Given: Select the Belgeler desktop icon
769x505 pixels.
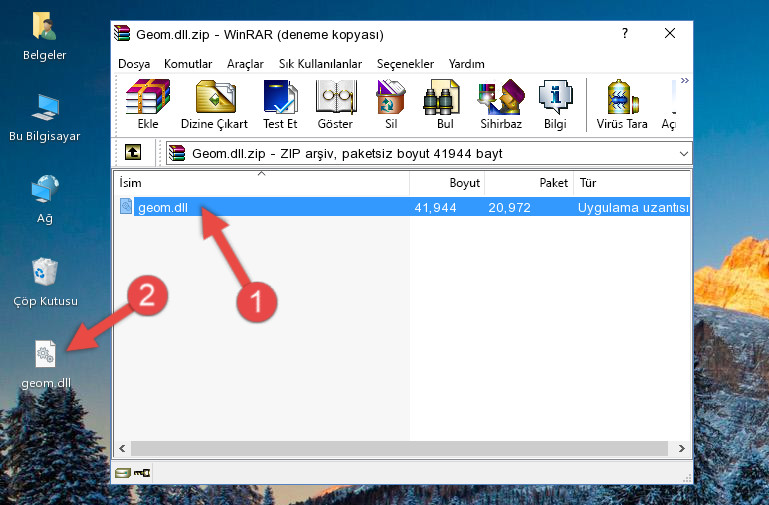Looking at the screenshot, I should click(44, 36).
